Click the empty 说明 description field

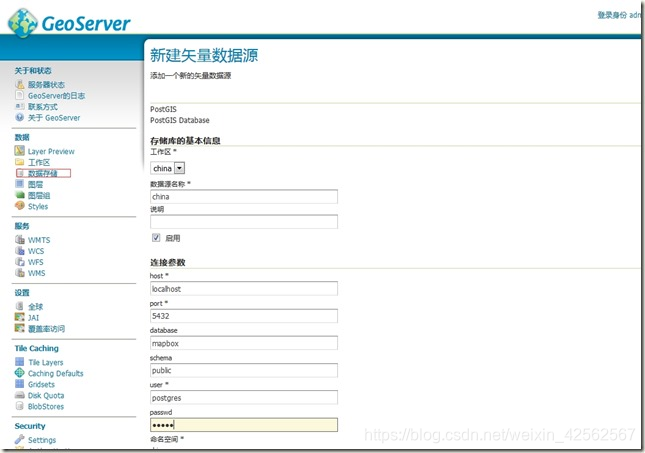point(244,221)
